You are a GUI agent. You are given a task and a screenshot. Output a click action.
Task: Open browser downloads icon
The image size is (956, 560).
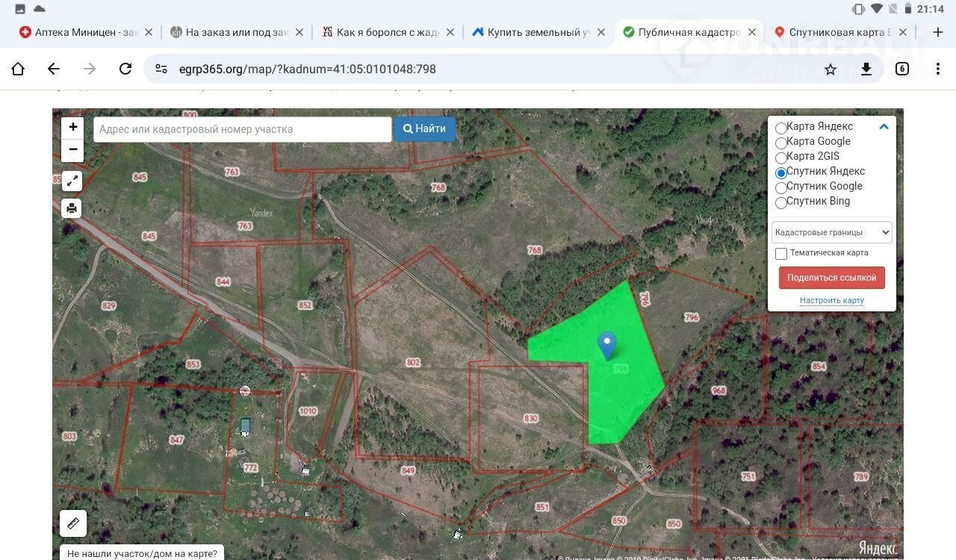[x=866, y=69]
